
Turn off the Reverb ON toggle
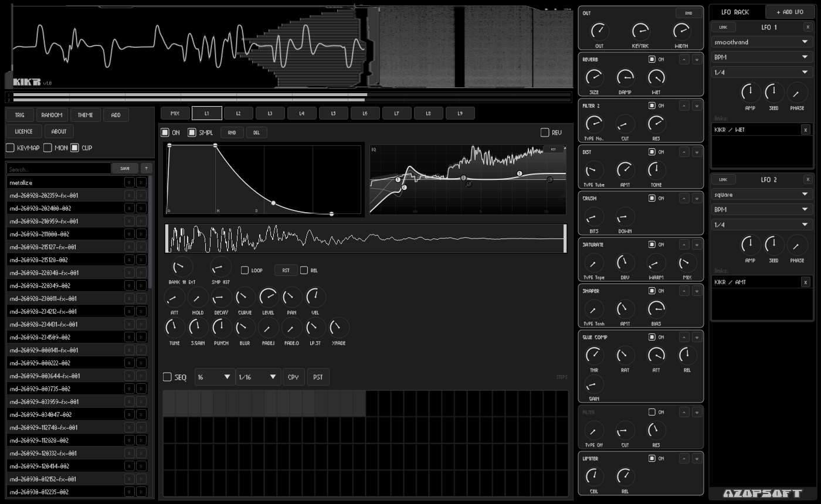click(x=652, y=59)
